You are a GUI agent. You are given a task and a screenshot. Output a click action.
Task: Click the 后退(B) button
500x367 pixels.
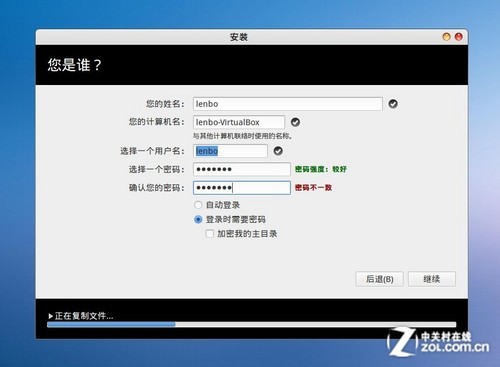pos(379,279)
